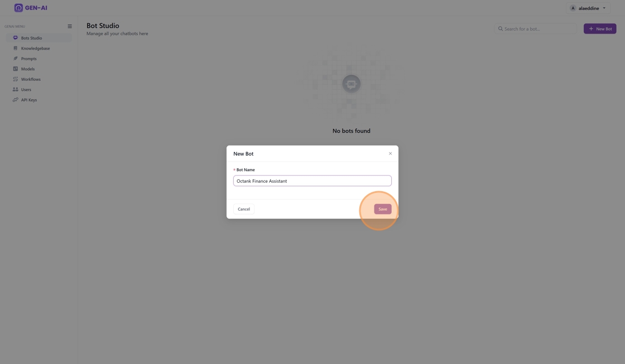625x364 pixels.
Task: Cancel the New Bot dialog
Action: coord(244,209)
